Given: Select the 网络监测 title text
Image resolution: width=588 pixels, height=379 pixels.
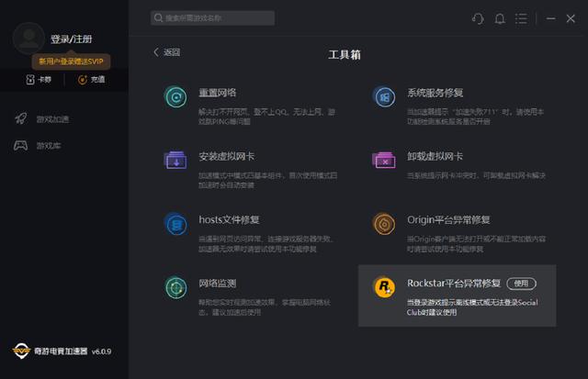Looking at the screenshot, I should [218, 284].
